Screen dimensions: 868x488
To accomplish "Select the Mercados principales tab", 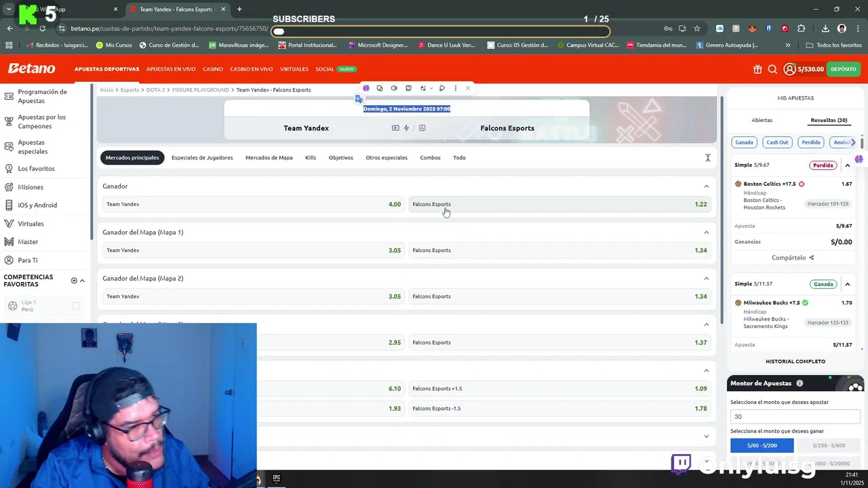I will tap(132, 157).
